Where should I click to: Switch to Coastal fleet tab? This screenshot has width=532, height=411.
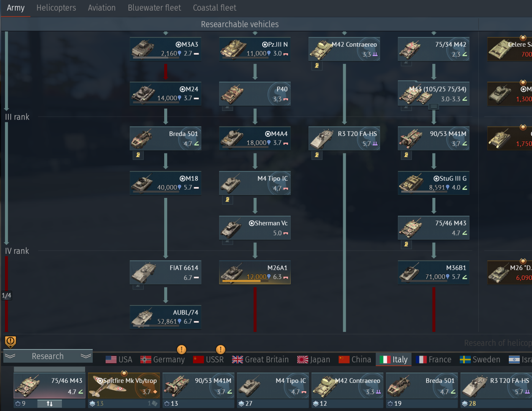tap(215, 8)
